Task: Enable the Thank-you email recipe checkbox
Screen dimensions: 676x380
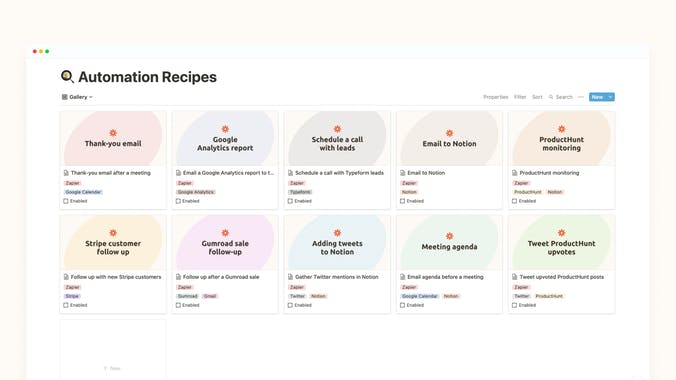Action: (x=66, y=201)
